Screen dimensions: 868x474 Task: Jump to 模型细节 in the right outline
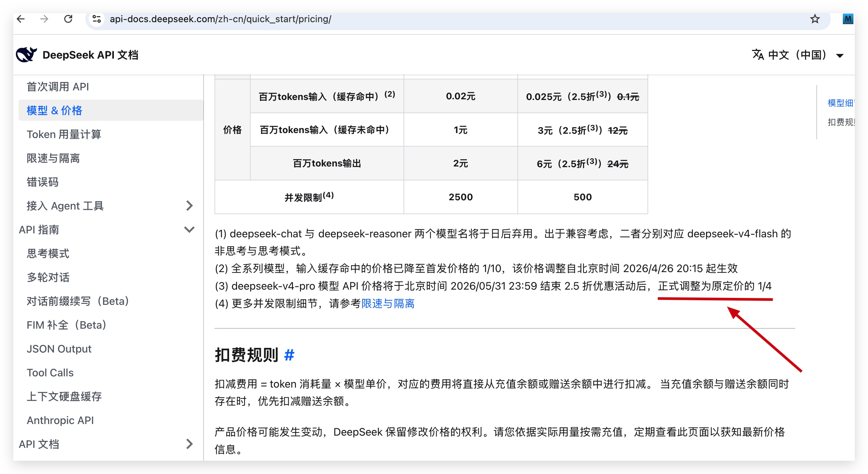pyautogui.click(x=841, y=103)
